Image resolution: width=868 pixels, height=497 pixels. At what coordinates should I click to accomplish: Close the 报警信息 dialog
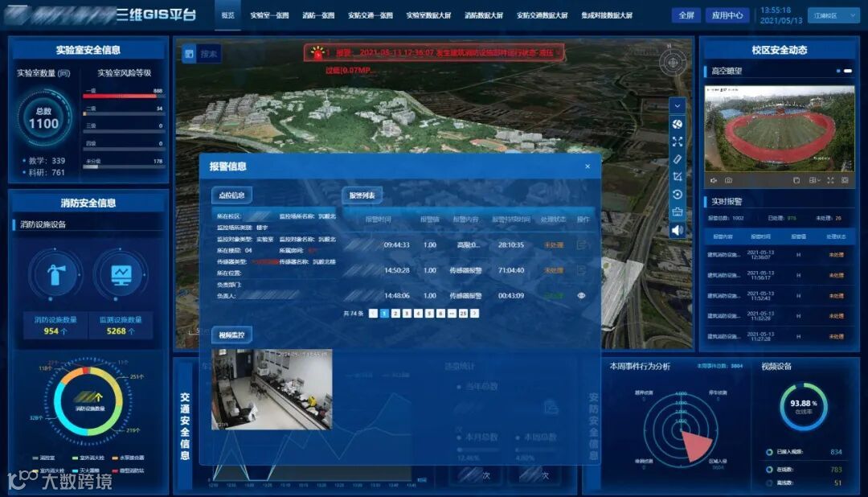pyautogui.click(x=588, y=166)
